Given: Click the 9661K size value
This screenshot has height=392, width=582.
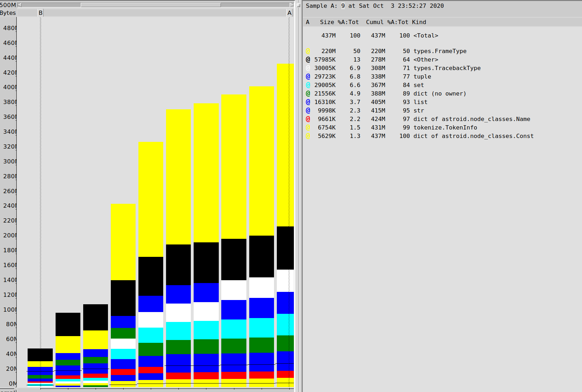Looking at the screenshot, I should click(327, 119).
